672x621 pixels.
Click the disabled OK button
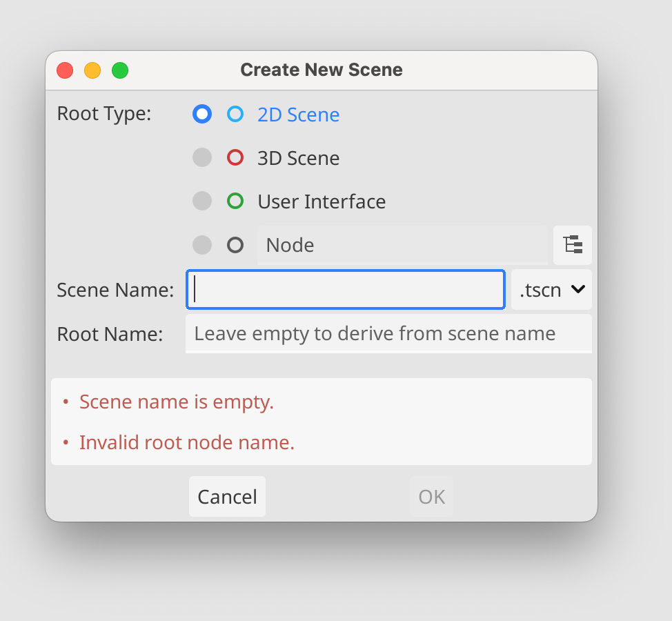432,496
